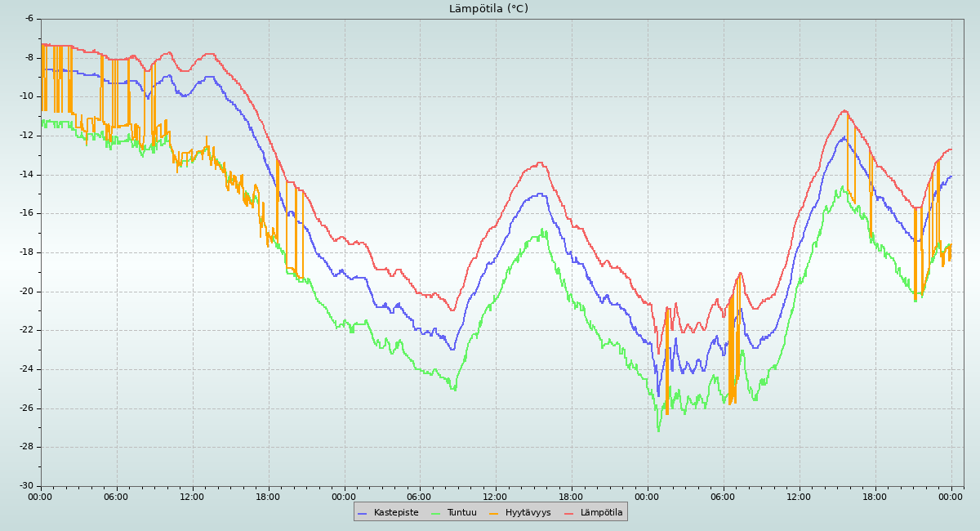Click the chart title Lämpötila (°C)
The image size is (980, 531).
pos(488,9)
